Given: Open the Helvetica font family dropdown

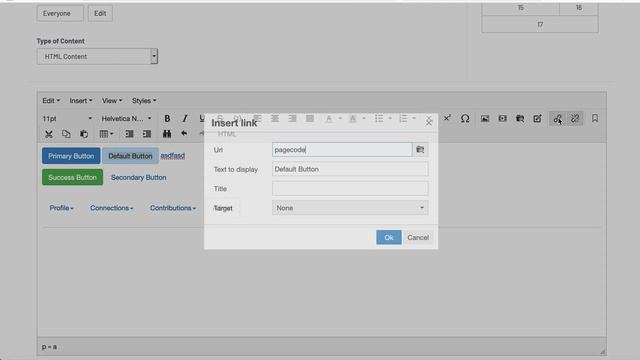Looking at the screenshot, I should point(127,118).
